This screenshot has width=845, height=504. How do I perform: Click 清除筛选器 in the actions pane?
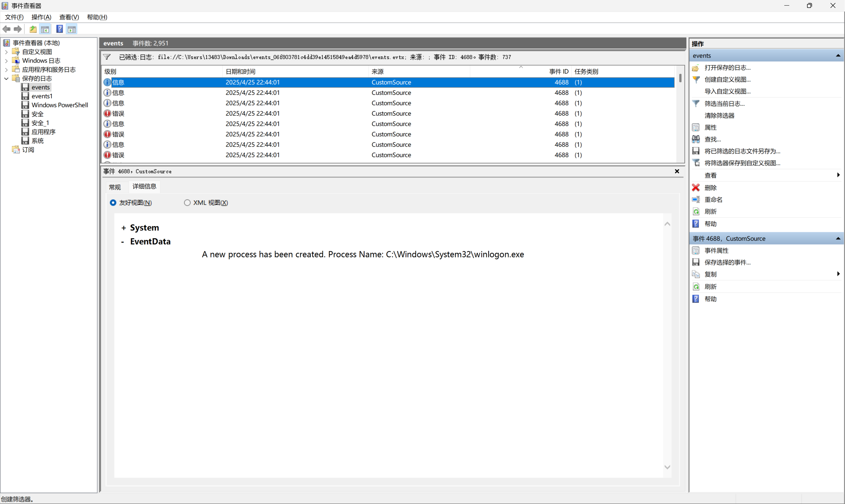pos(719,115)
